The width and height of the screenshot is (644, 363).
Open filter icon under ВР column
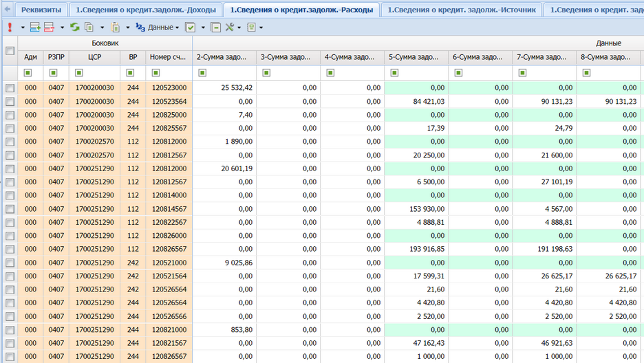pos(130,73)
